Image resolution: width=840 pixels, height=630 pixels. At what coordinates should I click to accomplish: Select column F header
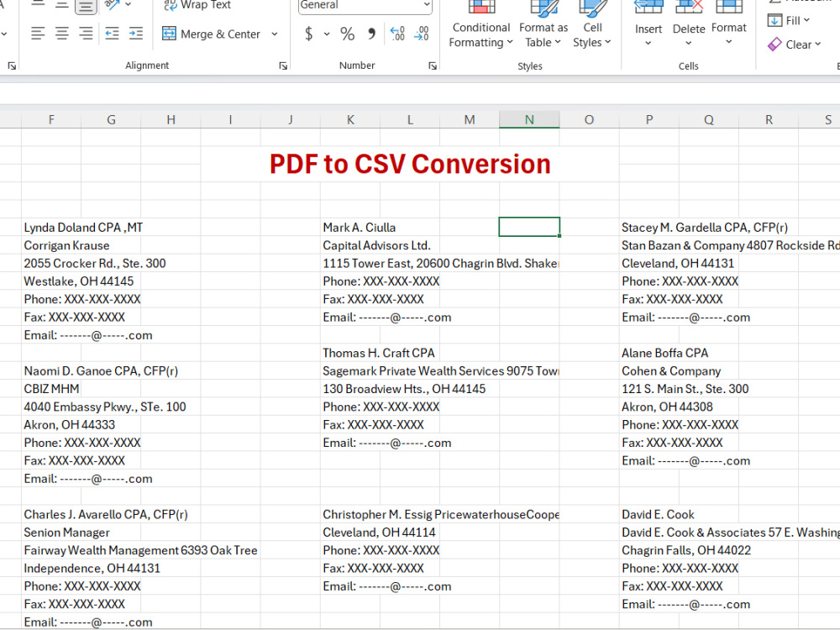[51, 119]
